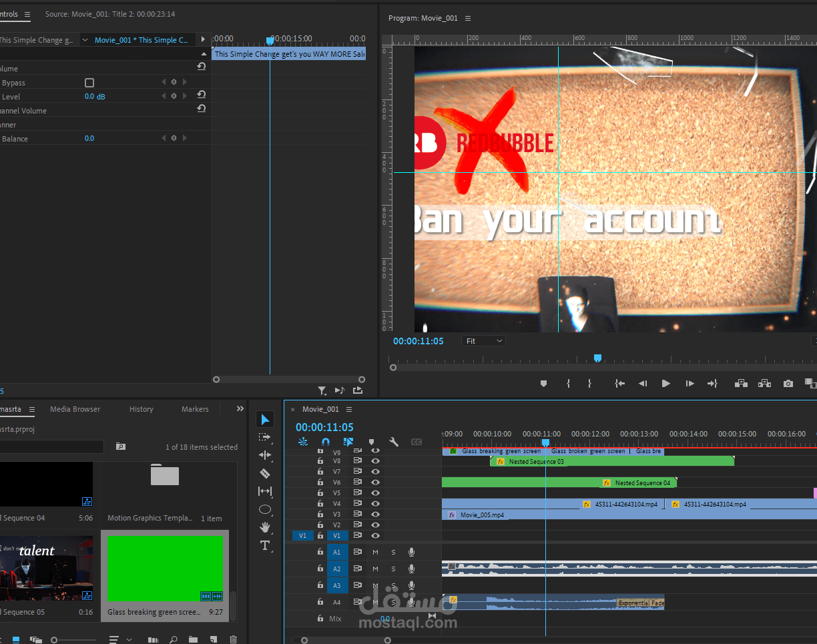Screen dimensions: 817x644
Task: Switch to Markers tab
Action: tap(195, 409)
